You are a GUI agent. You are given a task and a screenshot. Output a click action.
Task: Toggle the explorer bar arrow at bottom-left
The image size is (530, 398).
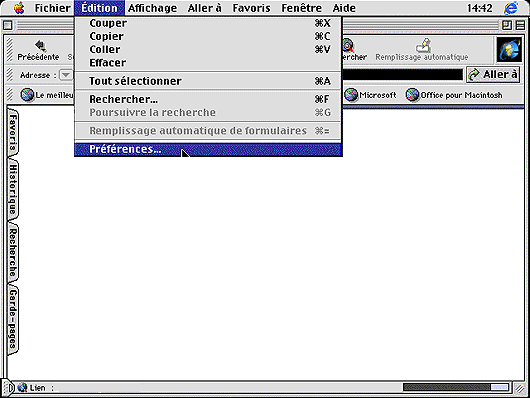[x=9, y=388]
